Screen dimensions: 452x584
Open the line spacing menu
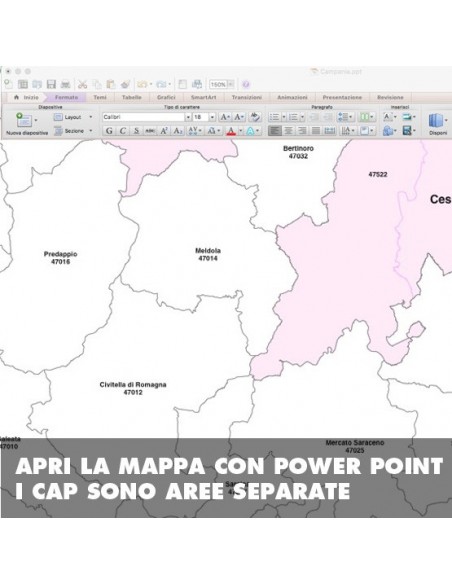click(345, 117)
